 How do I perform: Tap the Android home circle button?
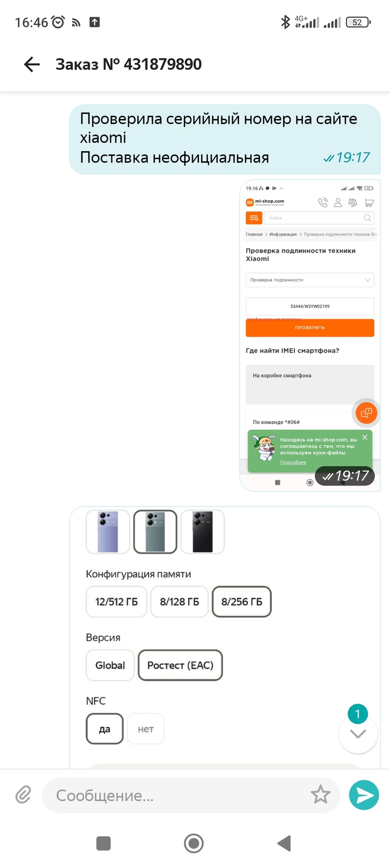(x=194, y=843)
